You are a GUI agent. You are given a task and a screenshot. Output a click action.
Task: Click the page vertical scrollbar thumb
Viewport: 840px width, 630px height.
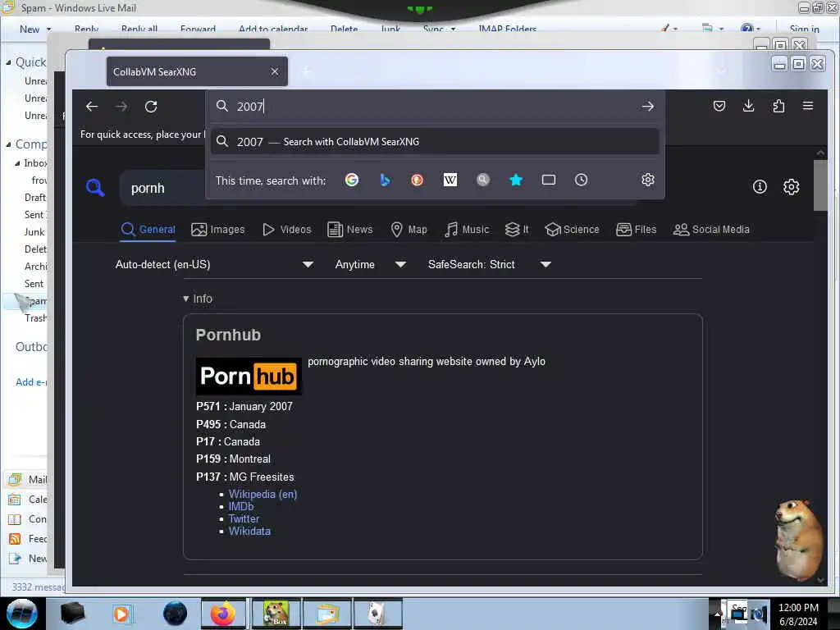820,185
